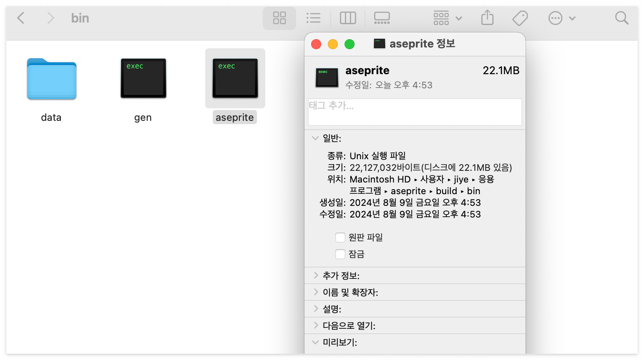Image resolution: width=644 pixels, height=360 pixels.
Task: Open the group-by options dropdown
Action: click(x=448, y=18)
